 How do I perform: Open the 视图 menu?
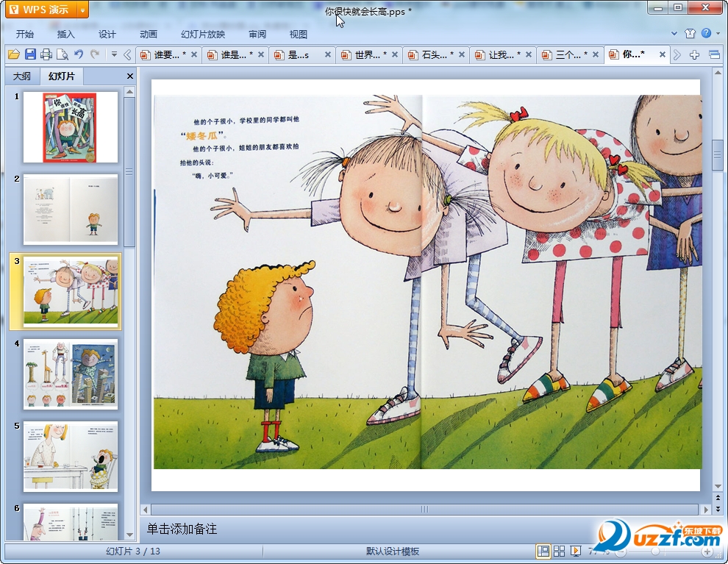(298, 34)
